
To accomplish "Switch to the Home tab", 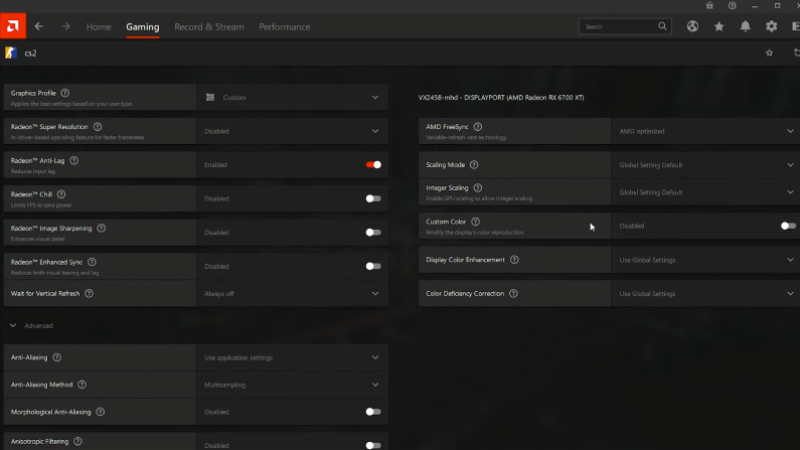I will pyautogui.click(x=98, y=27).
